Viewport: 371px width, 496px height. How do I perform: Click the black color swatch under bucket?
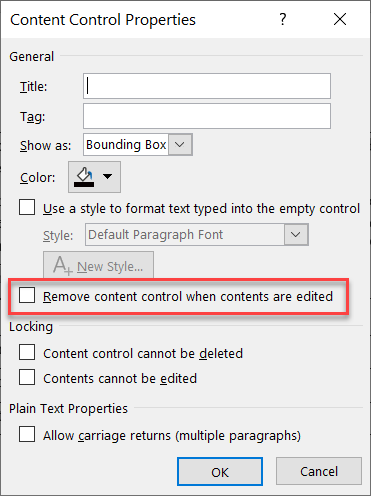(x=84, y=184)
